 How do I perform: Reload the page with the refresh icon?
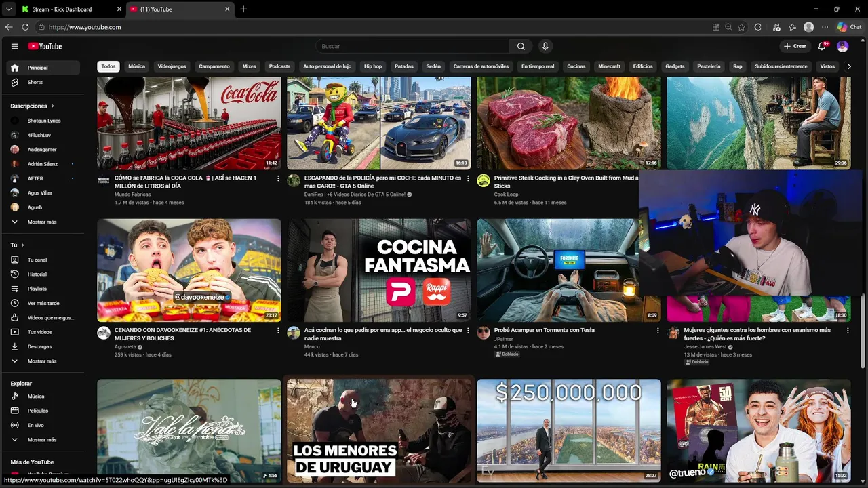(x=25, y=27)
